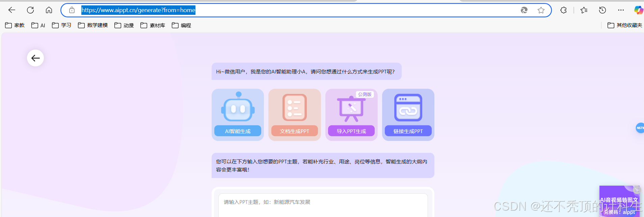Open the 编程 bookmarks folder
The width and height of the screenshot is (644, 217).
coord(181,25)
